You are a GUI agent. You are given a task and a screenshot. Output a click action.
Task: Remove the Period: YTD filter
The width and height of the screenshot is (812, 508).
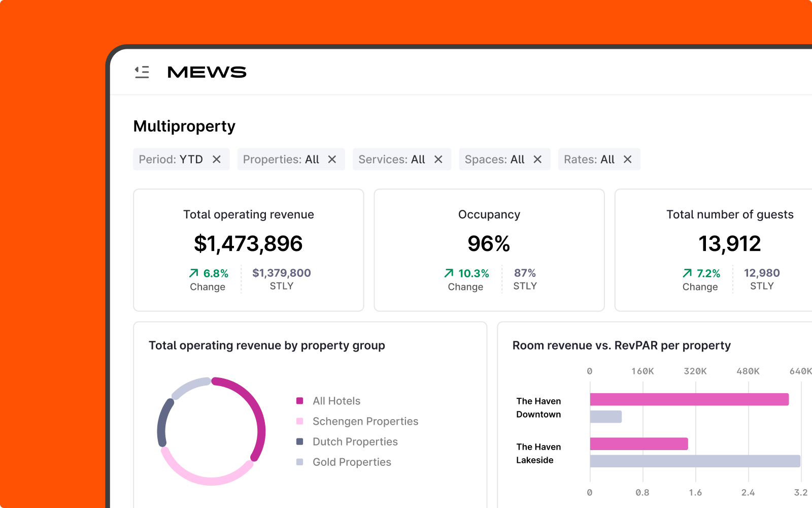[x=217, y=160]
